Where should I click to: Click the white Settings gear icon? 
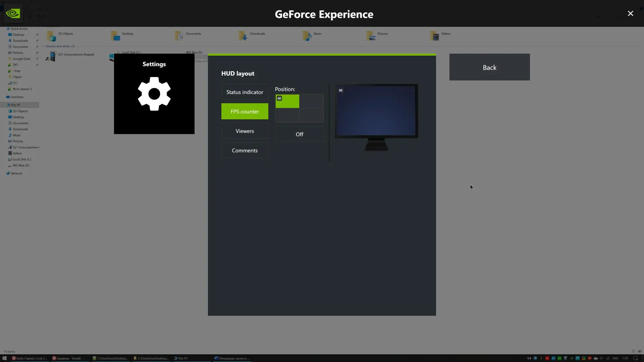pos(154,94)
